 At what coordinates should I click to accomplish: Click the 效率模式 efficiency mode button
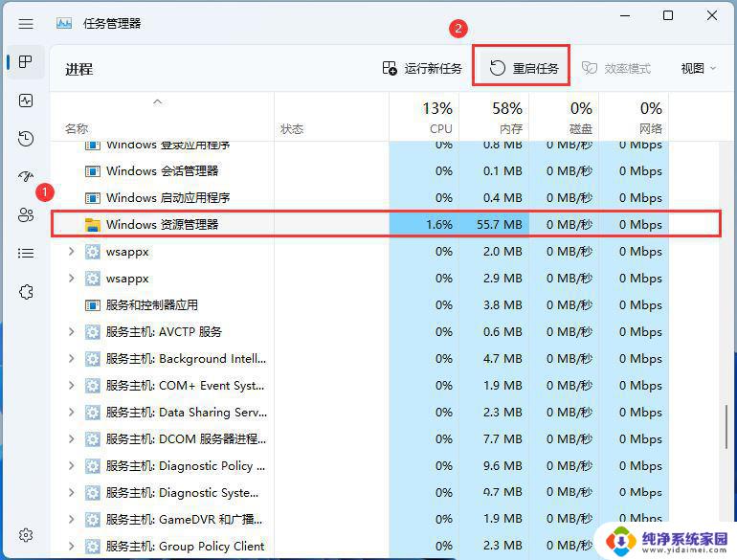click(x=616, y=69)
